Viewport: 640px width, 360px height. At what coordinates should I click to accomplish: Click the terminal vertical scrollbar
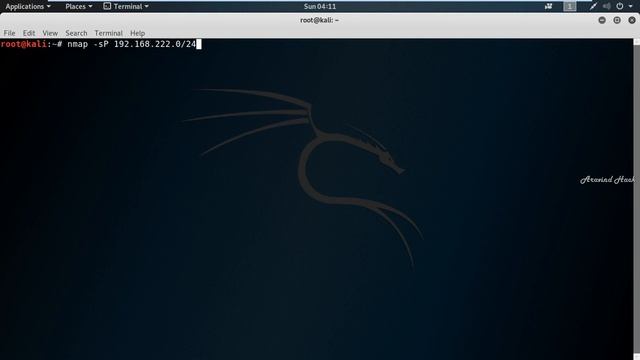coord(636,199)
